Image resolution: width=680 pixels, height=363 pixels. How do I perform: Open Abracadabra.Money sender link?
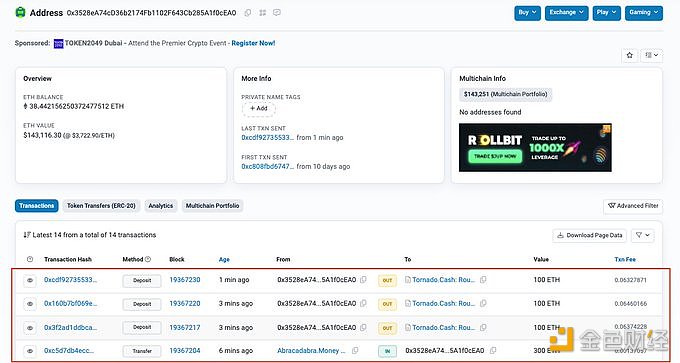pyautogui.click(x=311, y=350)
